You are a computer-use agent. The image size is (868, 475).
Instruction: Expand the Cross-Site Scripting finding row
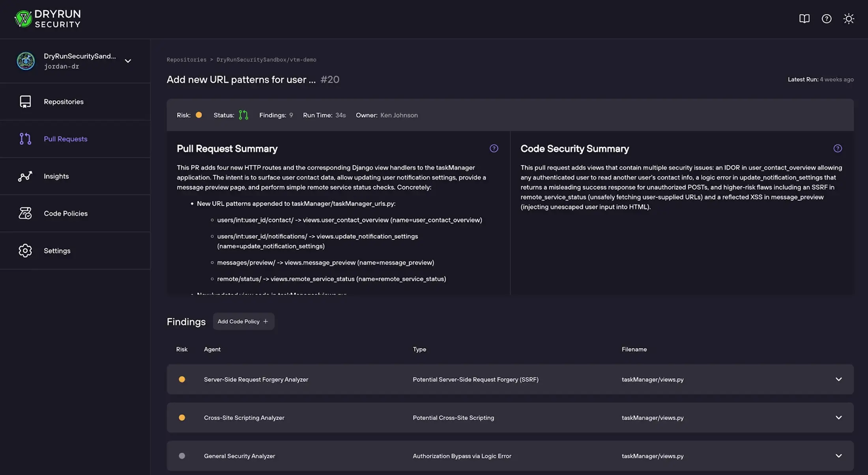[x=838, y=417]
